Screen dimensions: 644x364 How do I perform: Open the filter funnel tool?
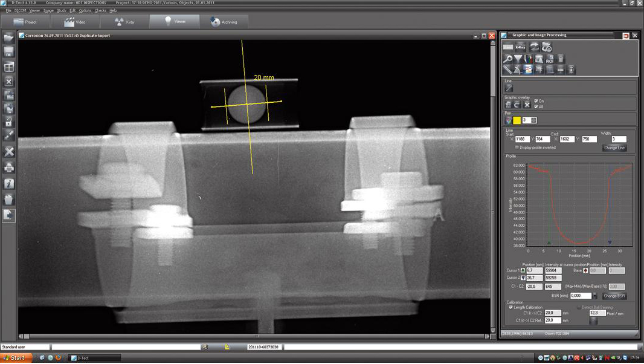518,59
